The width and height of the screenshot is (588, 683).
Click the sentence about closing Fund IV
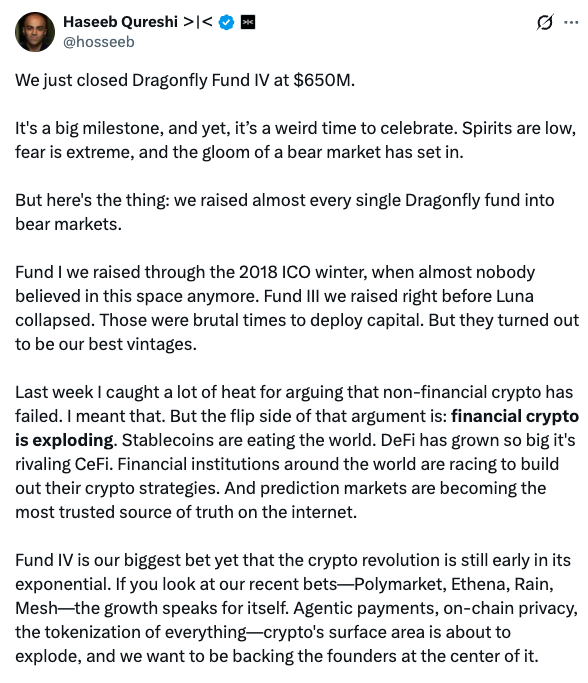point(185,80)
